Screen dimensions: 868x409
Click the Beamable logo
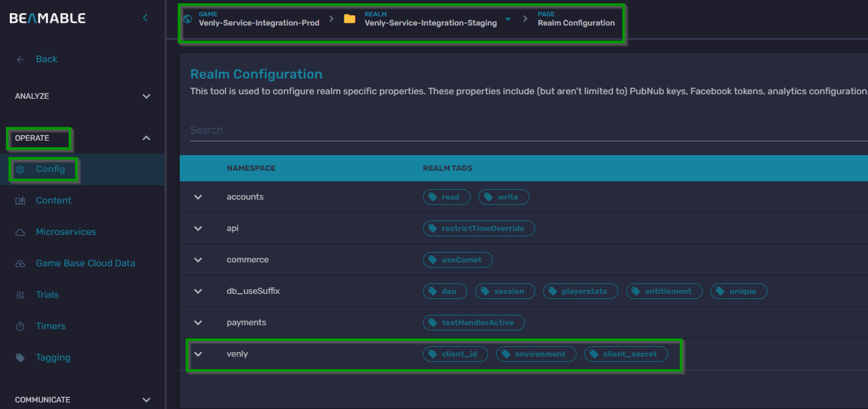(x=47, y=18)
